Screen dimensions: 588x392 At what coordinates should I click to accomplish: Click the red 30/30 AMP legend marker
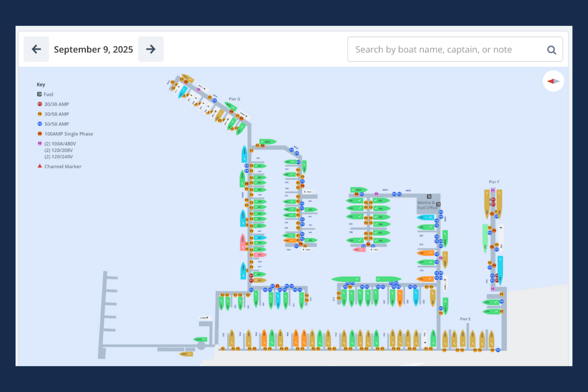(40, 104)
